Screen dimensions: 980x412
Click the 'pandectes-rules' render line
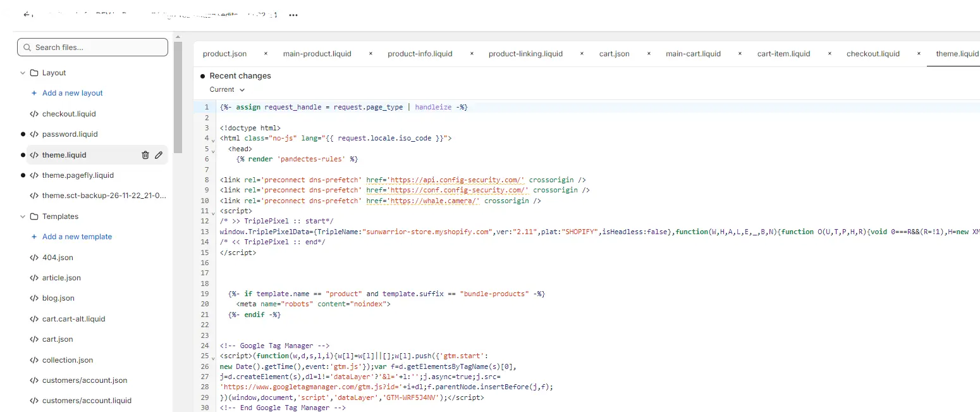coord(297,159)
